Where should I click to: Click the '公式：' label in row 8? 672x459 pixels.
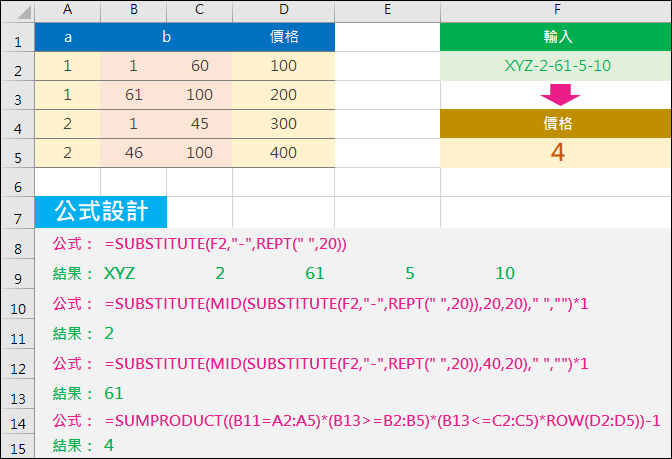click(73, 244)
